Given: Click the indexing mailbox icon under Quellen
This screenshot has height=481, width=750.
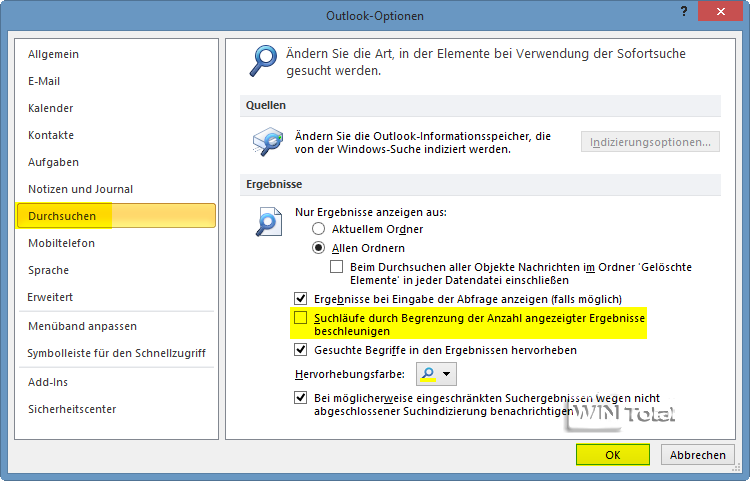Looking at the screenshot, I should tap(268, 142).
